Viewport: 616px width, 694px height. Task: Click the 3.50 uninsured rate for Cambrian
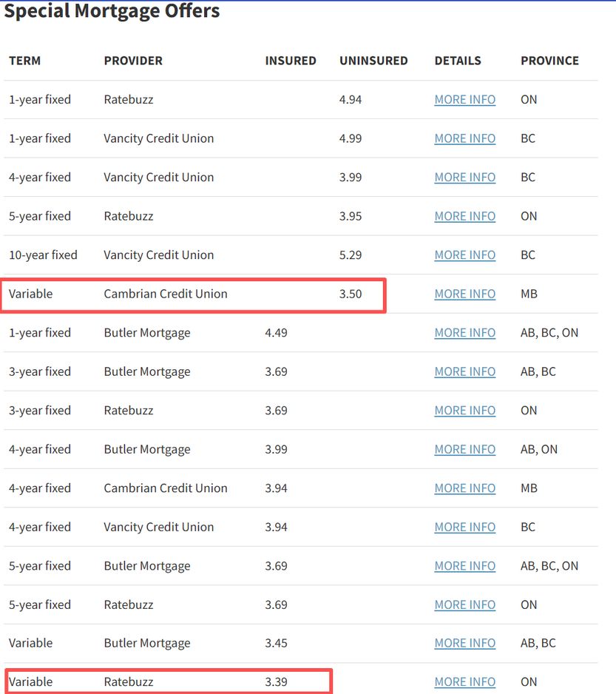pyautogui.click(x=351, y=294)
